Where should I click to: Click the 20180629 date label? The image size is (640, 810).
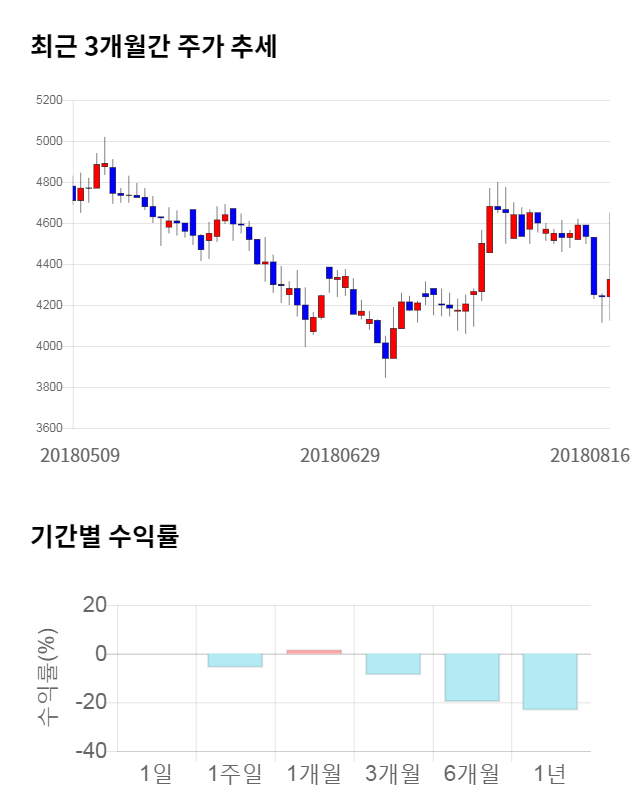pos(340,456)
